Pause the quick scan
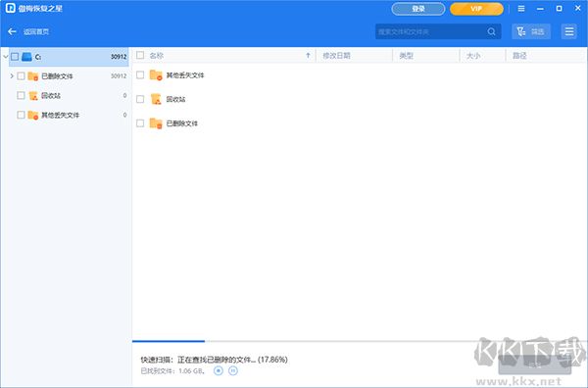This screenshot has width=588, height=388. click(x=233, y=370)
